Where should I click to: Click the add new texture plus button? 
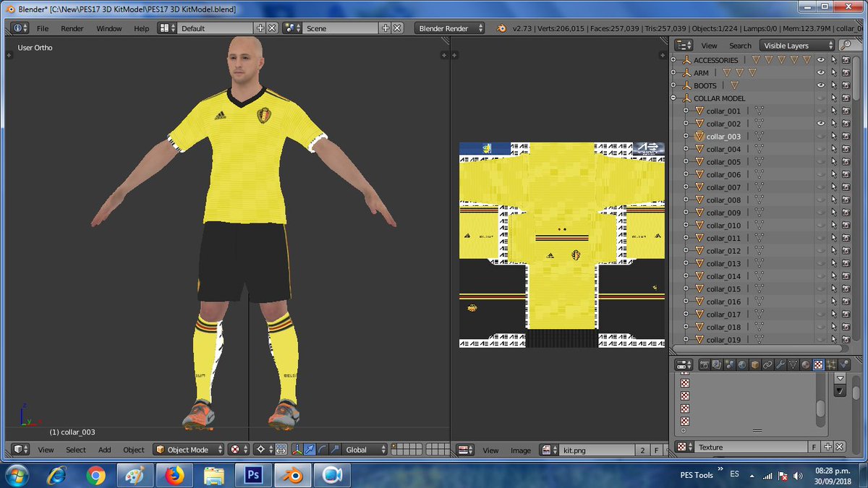(828, 448)
